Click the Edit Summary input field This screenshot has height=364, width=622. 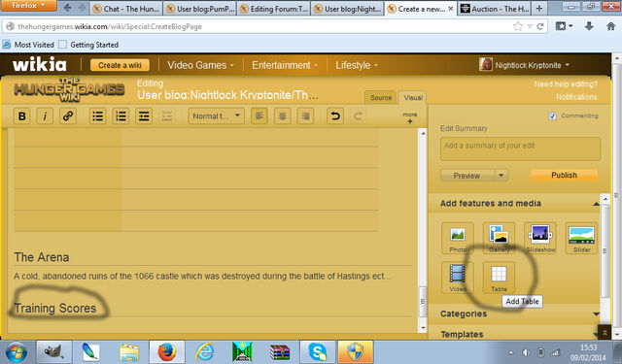(520, 149)
